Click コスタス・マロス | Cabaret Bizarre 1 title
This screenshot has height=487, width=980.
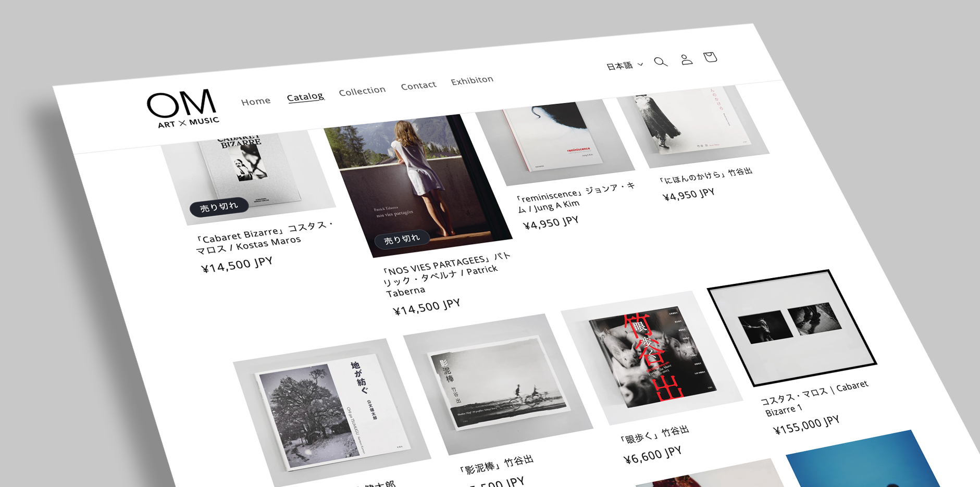(815, 398)
